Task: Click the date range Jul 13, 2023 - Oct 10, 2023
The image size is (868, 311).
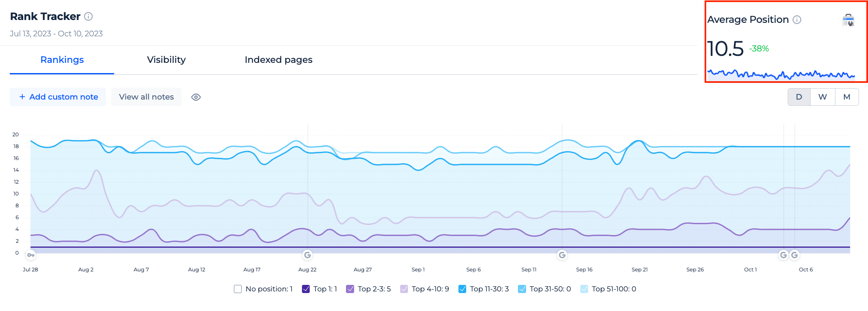Action: tap(56, 33)
